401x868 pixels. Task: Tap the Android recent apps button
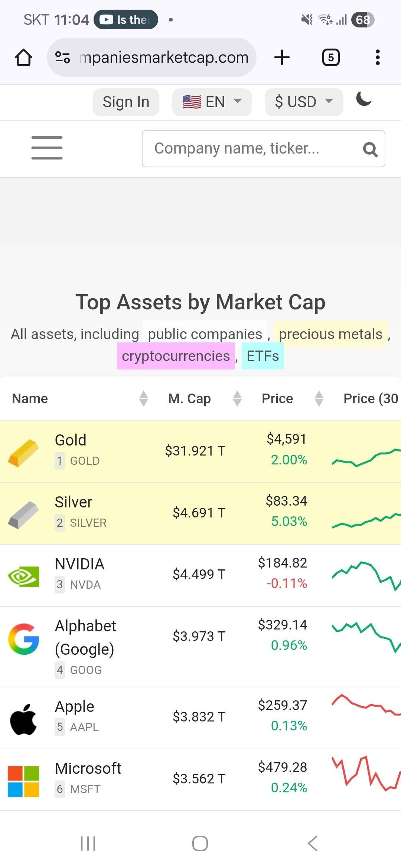point(88,844)
